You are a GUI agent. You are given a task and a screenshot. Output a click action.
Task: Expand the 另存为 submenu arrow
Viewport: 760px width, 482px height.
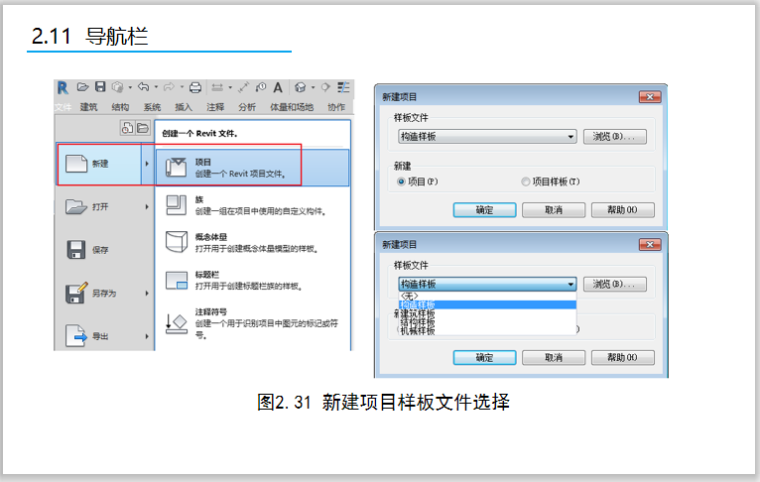[147, 293]
